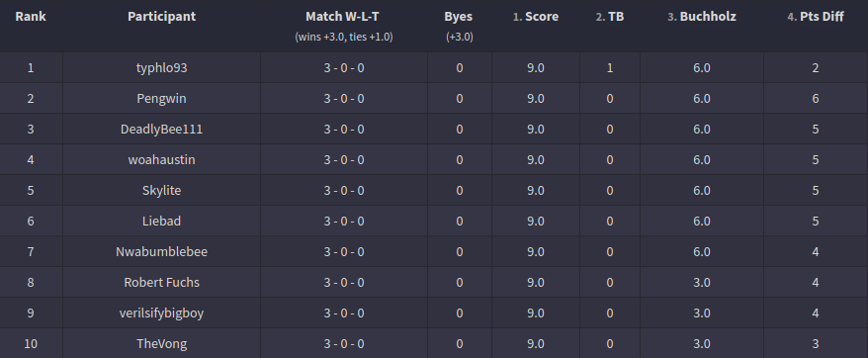Click the Byes column header

459,17
